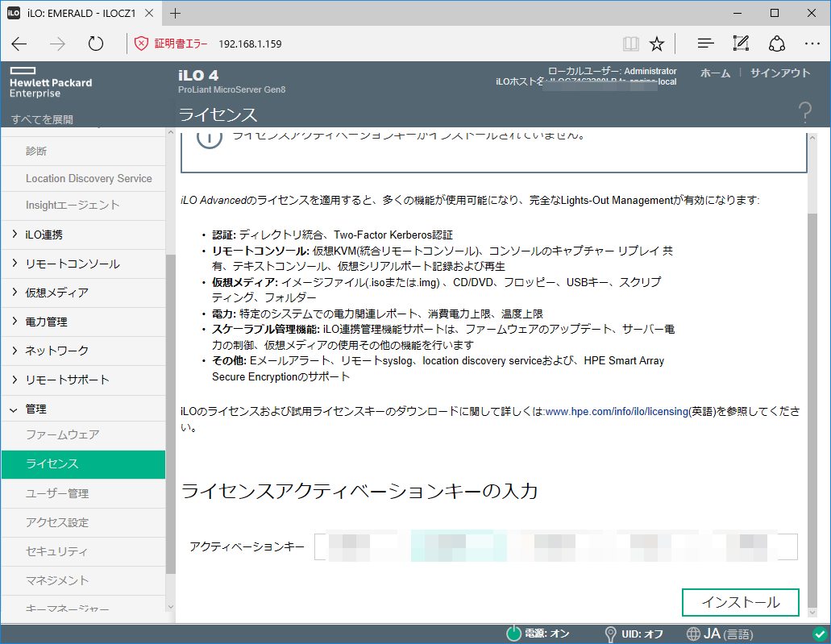Click the サインアウト link
This screenshot has height=644, width=831.
tap(780, 73)
